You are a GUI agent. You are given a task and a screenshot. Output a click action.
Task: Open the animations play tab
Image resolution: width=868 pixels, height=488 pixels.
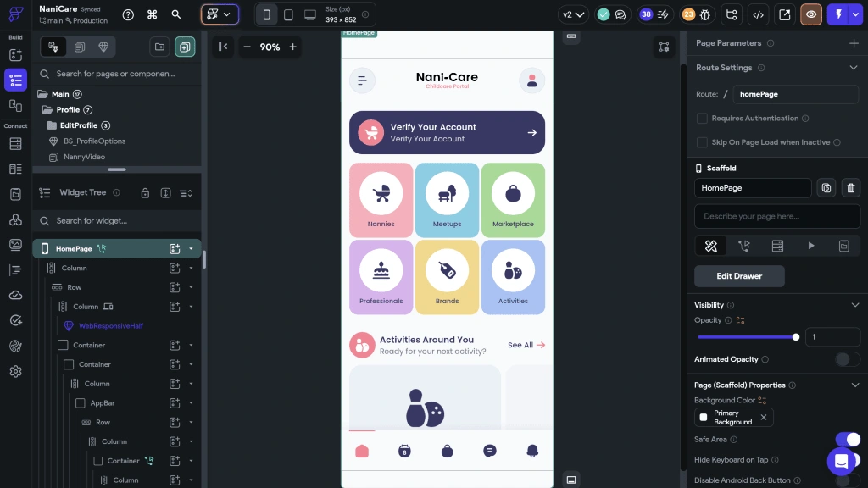811,246
